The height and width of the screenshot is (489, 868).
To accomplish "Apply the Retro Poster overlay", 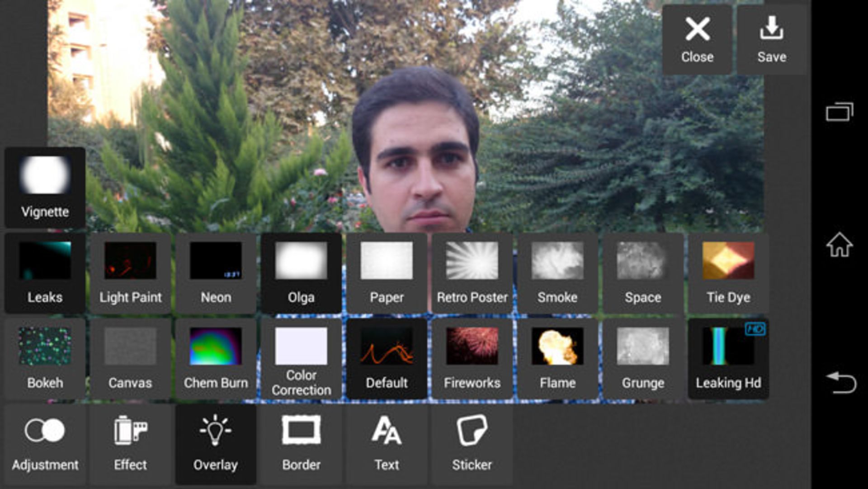I will (472, 273).
